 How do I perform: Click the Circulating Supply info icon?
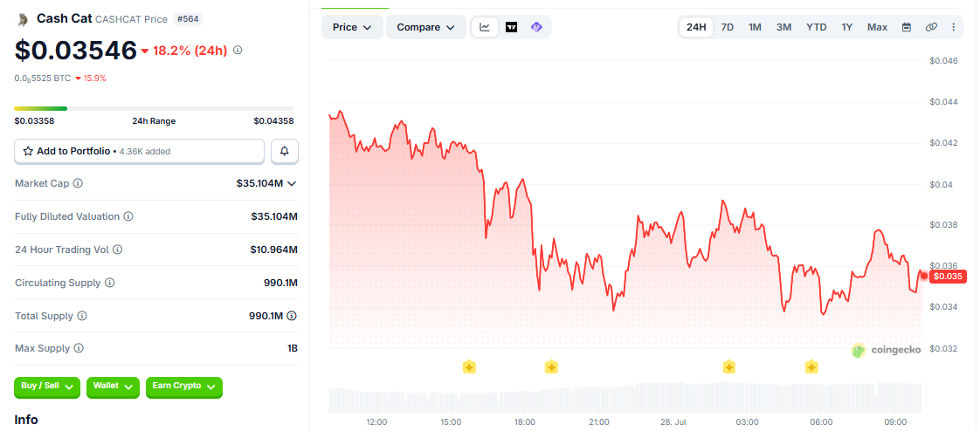(109, 283)
